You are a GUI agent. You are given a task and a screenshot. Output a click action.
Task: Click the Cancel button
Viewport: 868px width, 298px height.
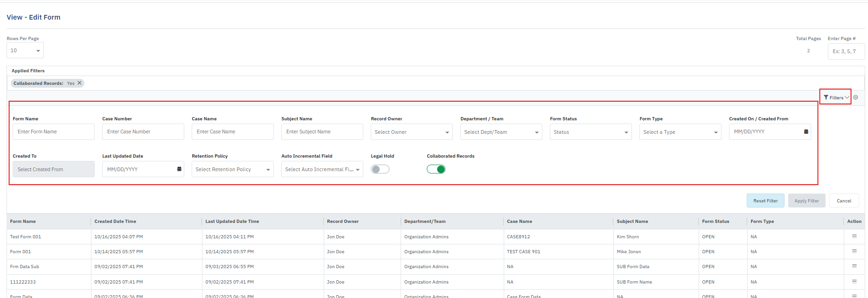tap(844, 201)
